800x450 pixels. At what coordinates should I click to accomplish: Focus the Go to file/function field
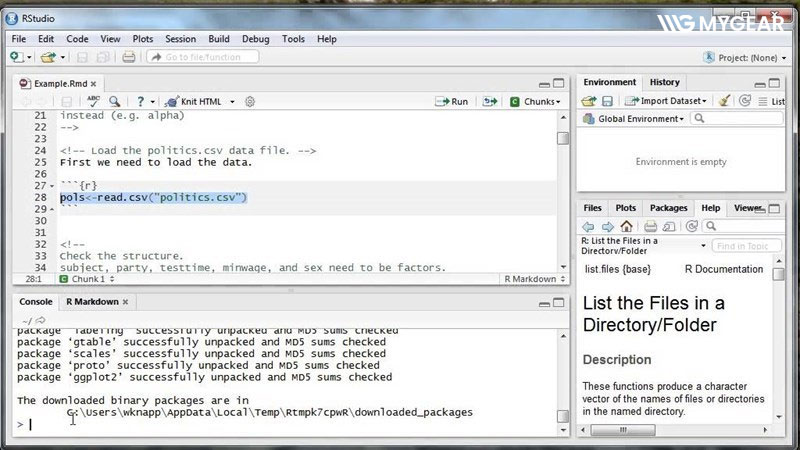point(203,57)
